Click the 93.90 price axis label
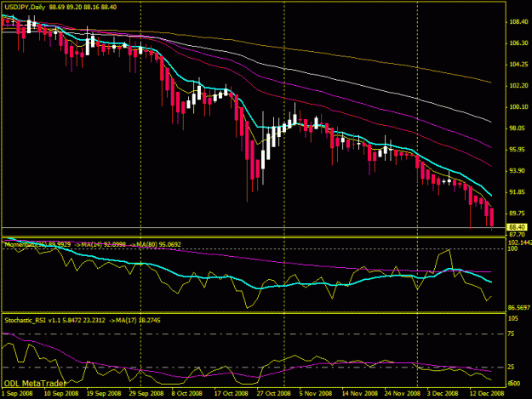532x399 pixels. coord(518,171)
